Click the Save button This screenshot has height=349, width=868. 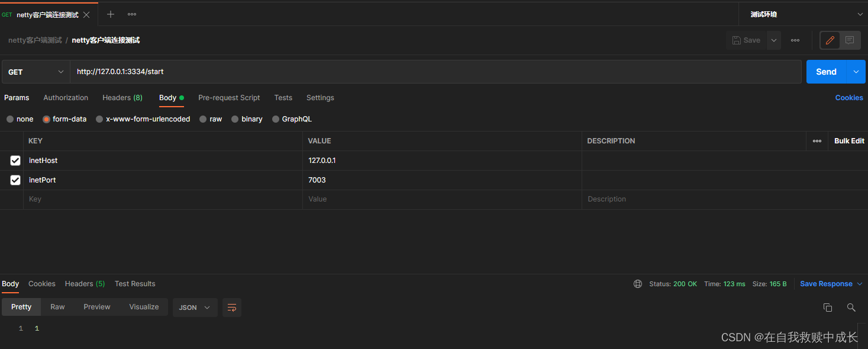pyautogui.click(x=746, y=40)
